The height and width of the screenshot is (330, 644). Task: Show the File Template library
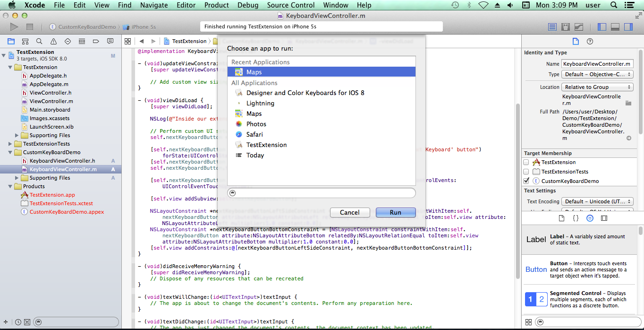[561, 218]
